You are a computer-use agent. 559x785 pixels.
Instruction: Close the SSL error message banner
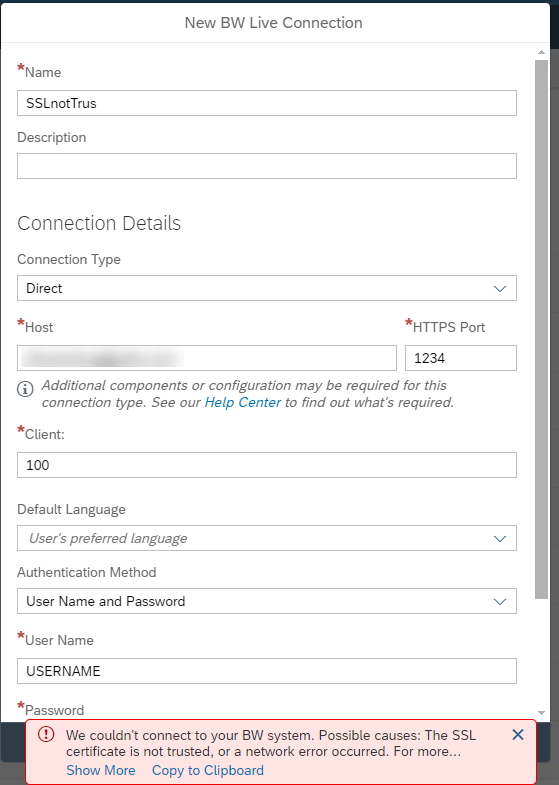click(518, 734)
